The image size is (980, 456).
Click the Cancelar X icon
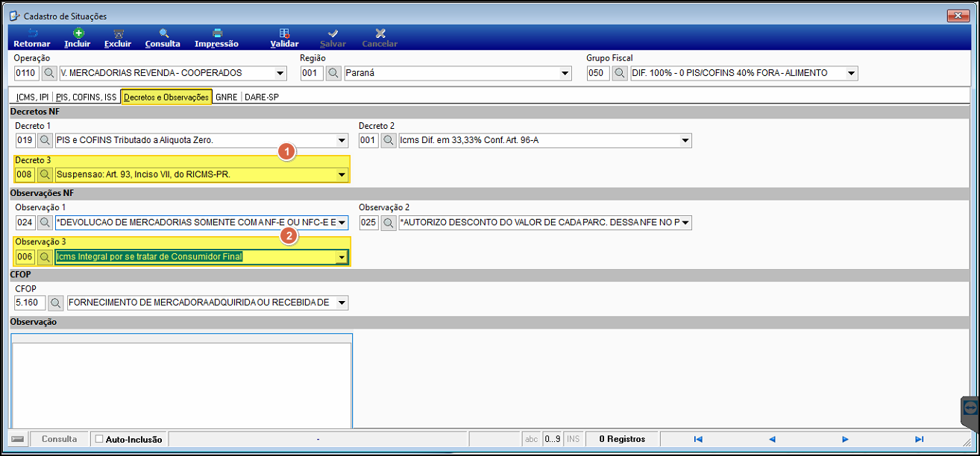(x=380, y=33)
